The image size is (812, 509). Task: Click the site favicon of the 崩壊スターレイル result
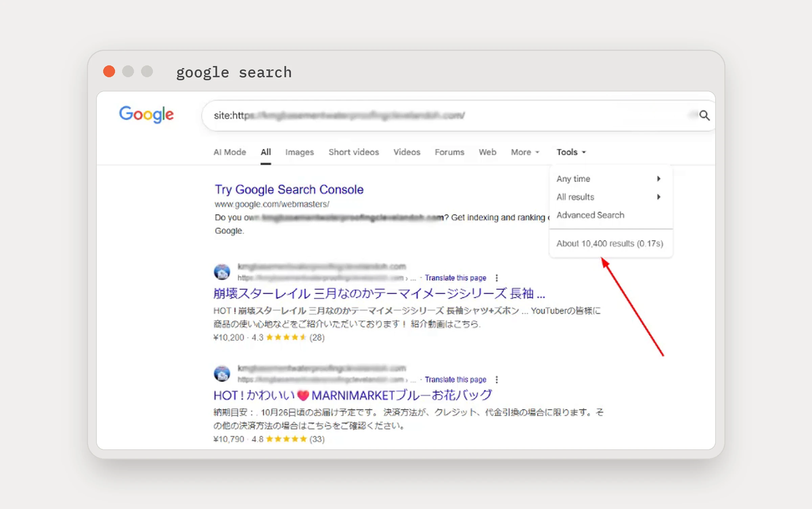[222, 272]
